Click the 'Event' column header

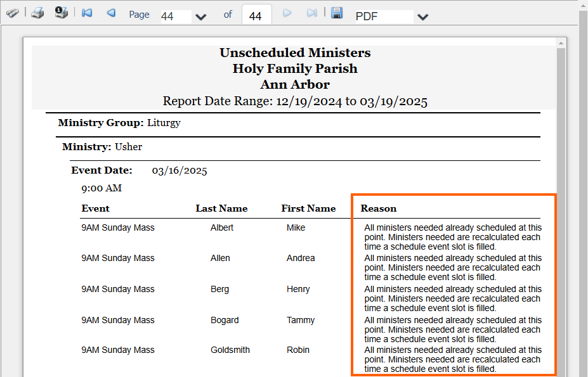(x=96, y=208)
